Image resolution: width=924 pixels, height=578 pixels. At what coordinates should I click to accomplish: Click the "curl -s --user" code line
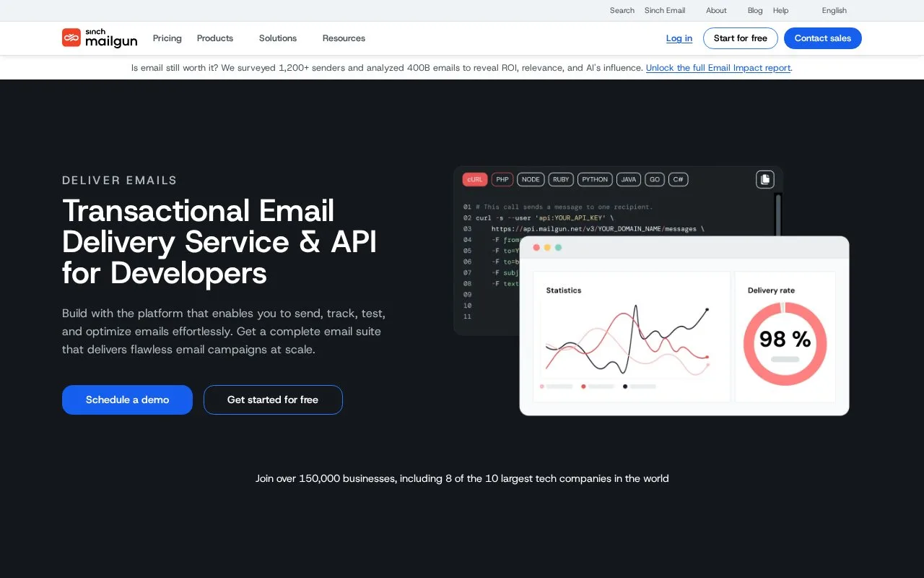(545, 217)
